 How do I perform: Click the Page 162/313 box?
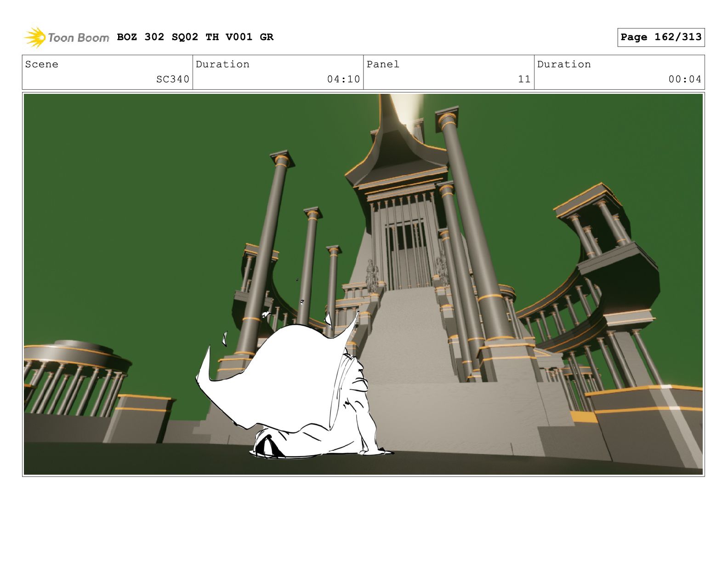660,37
